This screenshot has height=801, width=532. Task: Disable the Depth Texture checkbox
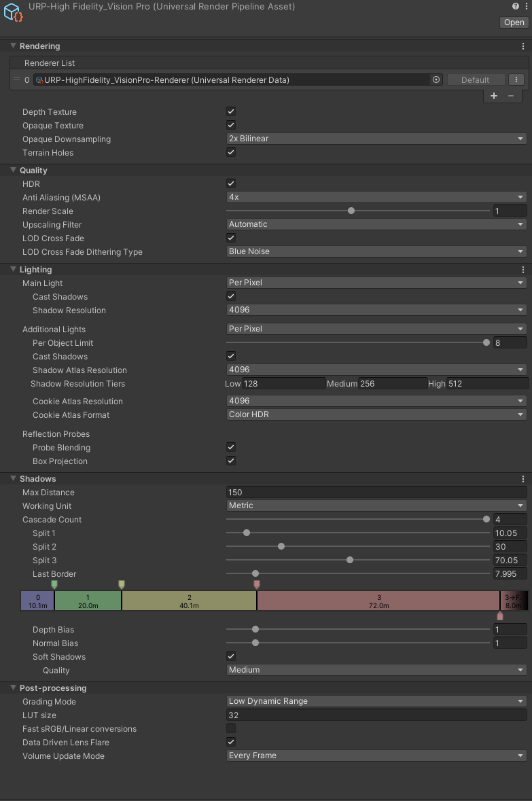[231, 111]
